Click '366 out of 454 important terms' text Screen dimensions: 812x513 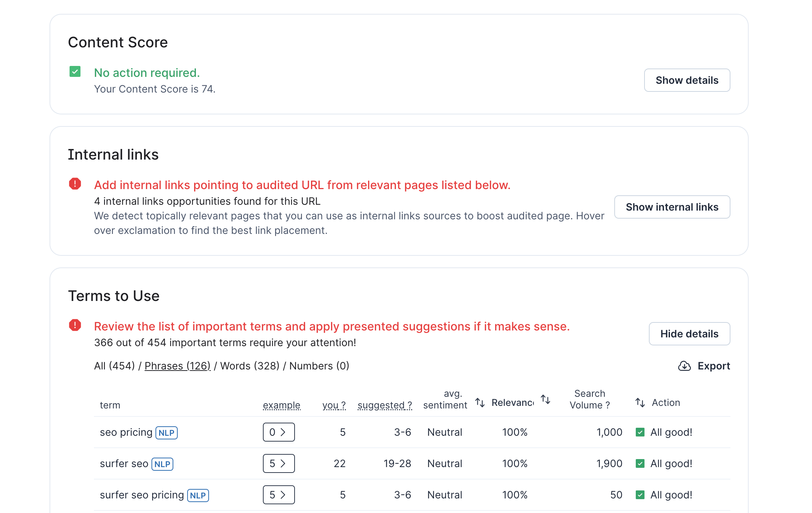tap(225, 342)
